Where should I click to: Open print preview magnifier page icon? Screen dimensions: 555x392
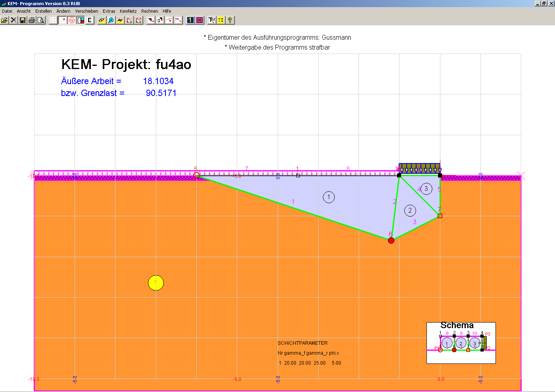pyautogui.click(x=41, y=20)
